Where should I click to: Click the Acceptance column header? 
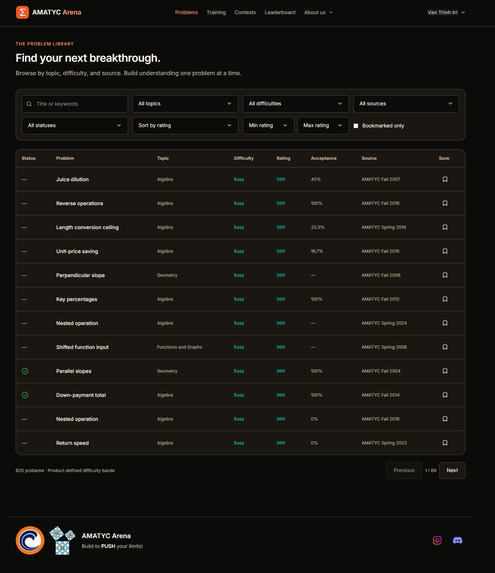click(x=324, y=158)
